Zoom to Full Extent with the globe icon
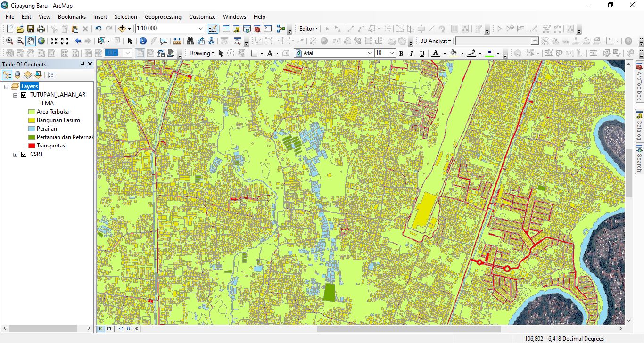Viewport: 644px width, 343px height. (x=41, y=41)
